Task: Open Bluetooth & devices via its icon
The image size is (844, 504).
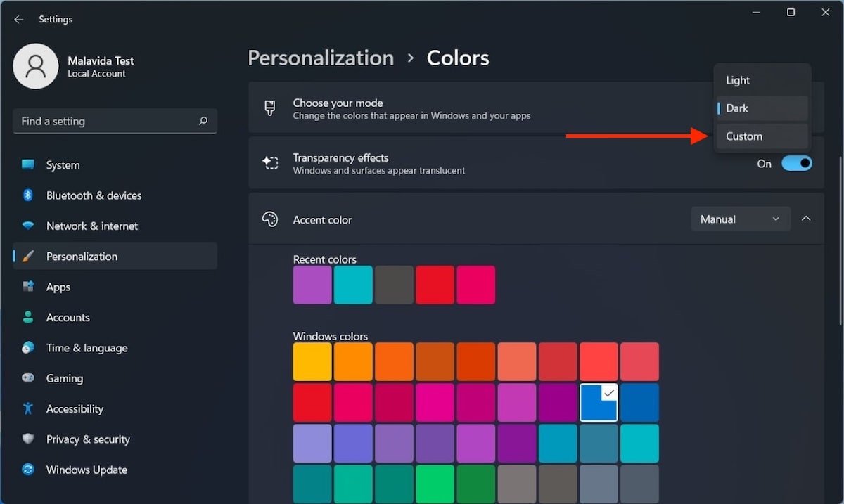Action: coord(28,195)
